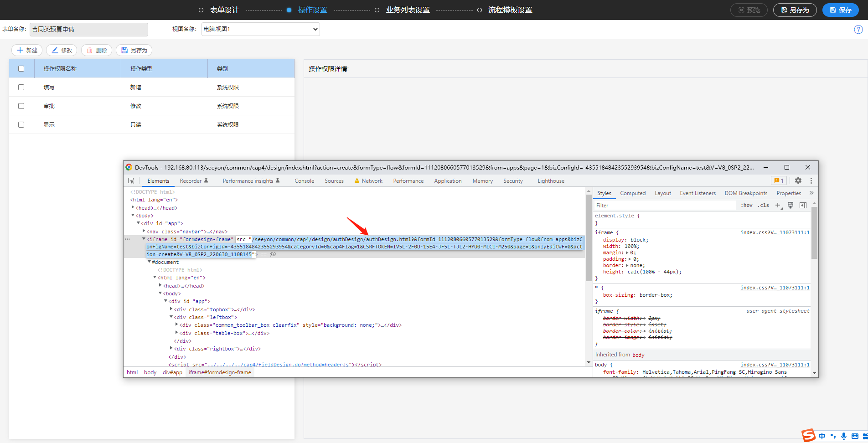Open DevTools more options kebab menu
Viewport: 868px width, 443px height.
[811, 181]
